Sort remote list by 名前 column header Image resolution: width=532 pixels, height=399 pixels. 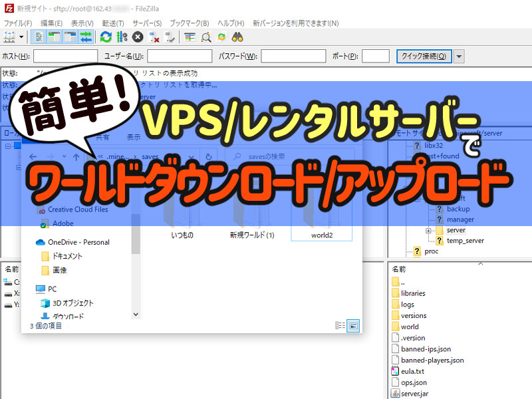tap(399, 269)
